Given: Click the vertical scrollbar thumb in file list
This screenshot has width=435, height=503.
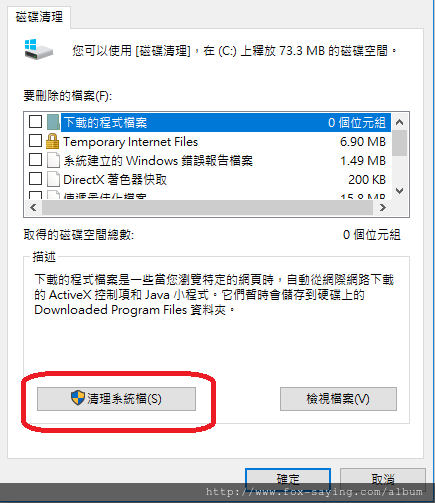Looking at the screenshot, I should click(399, 143).
